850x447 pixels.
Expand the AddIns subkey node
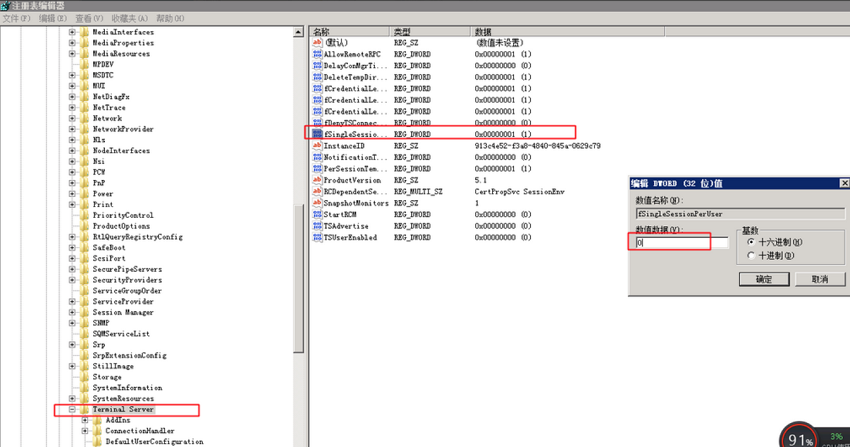(85, 420)
